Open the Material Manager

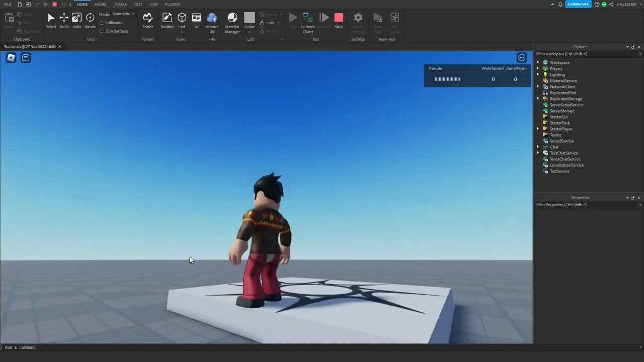[232, 23]
